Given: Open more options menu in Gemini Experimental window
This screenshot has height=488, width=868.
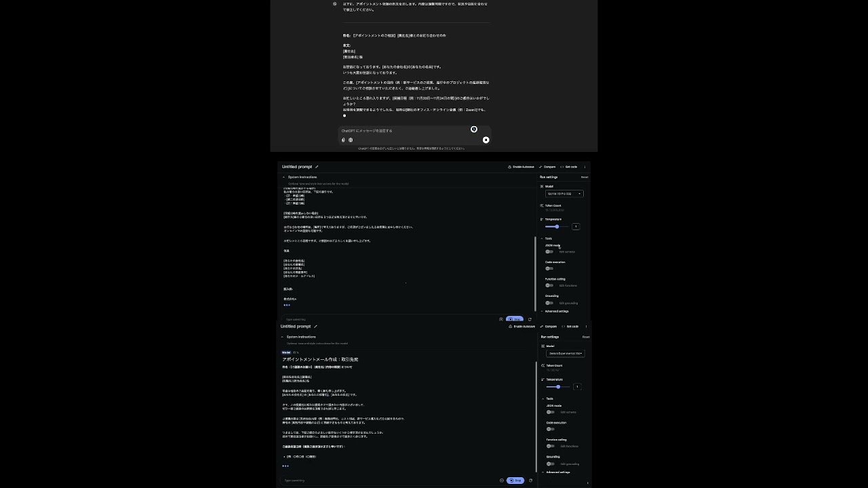Looking at the screenshot, I should click(586, 327).
